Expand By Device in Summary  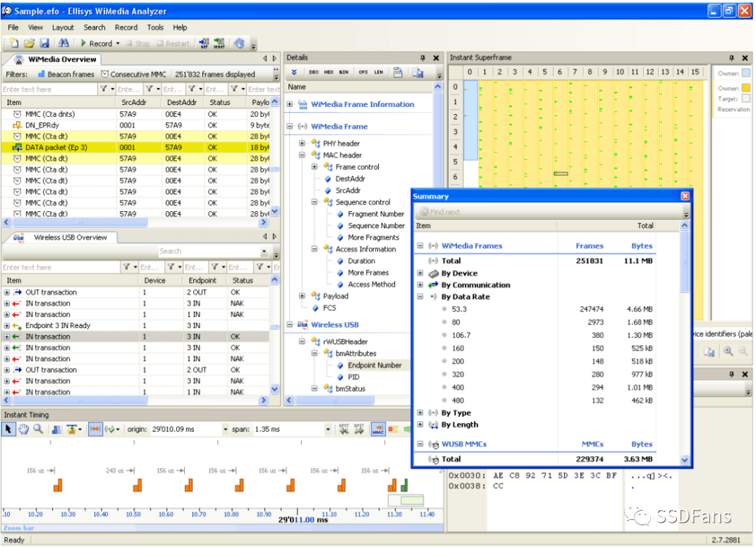coord(421,273)
